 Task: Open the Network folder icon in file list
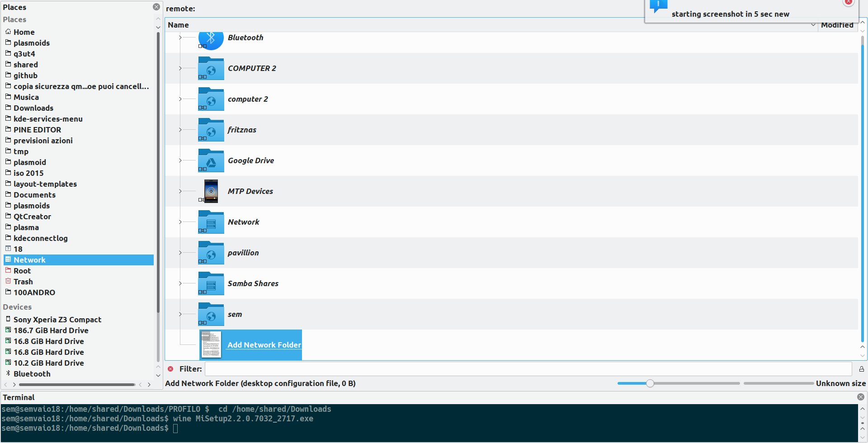[x=211, y=222]
